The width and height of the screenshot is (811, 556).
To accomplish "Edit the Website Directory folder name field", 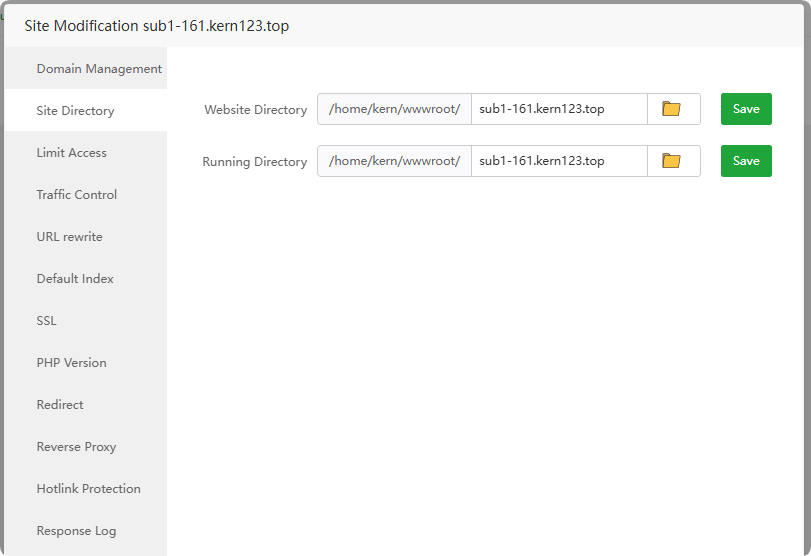I will pyautogui.click(x=559, y=109).
